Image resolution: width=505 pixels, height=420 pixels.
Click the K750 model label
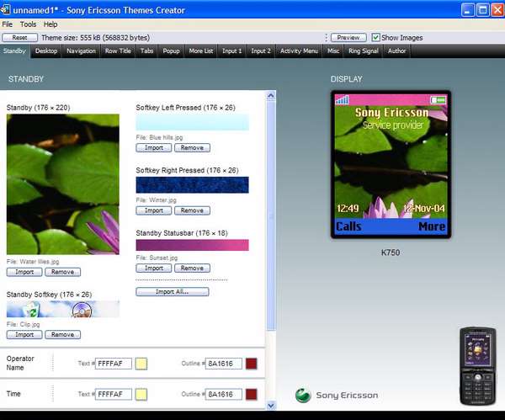pos(391,253)
